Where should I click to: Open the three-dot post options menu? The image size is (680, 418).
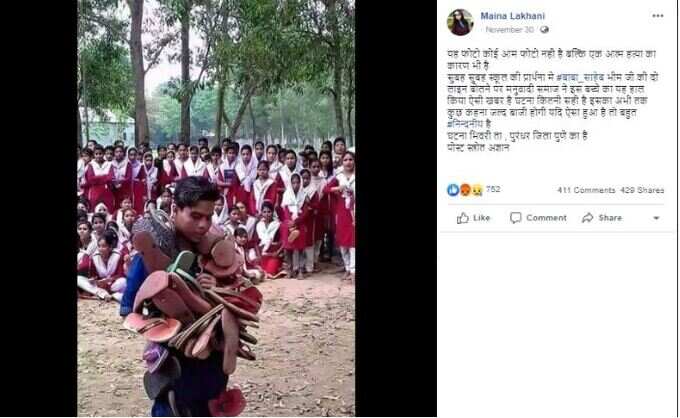[657, 16]
